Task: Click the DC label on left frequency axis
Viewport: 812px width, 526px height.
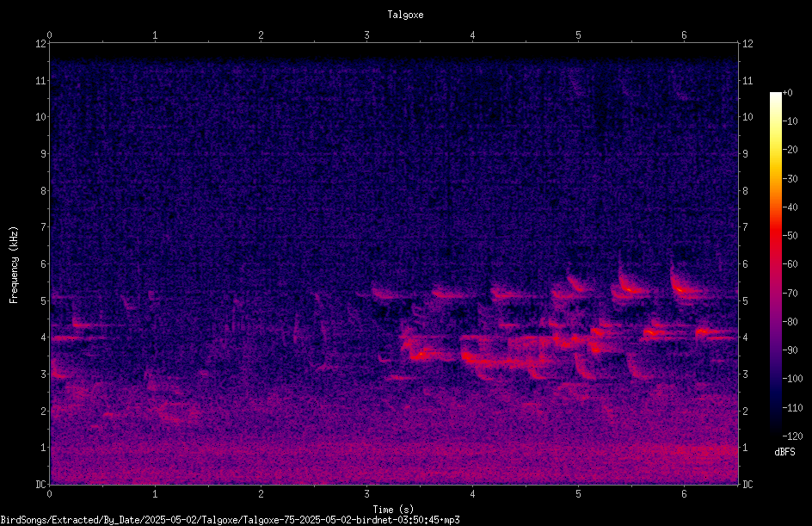Action: coord(40,485)
